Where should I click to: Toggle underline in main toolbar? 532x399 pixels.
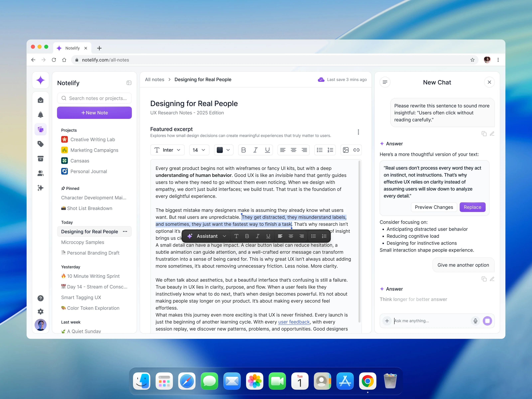pyautogui.click(x=267, y=150)
